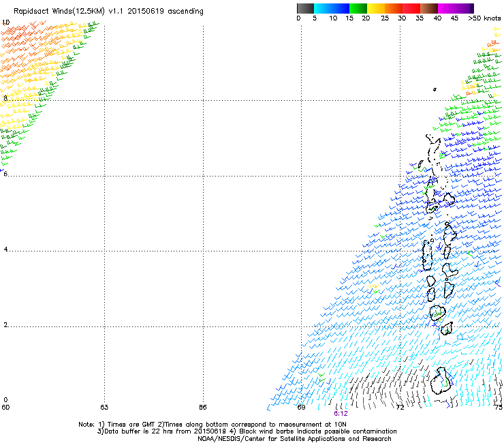Click the "25" label under the color legend
This screenshot has height=443, width=504.
point(385,18)
